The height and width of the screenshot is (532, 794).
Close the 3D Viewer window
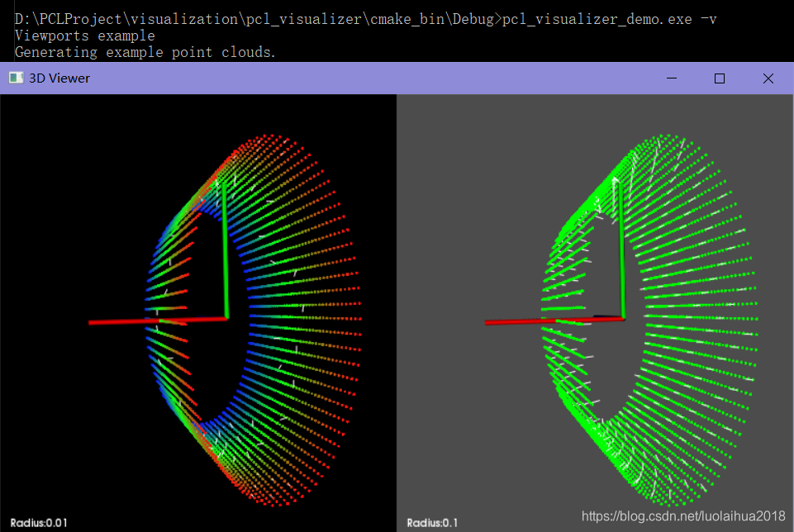[768, 78]
